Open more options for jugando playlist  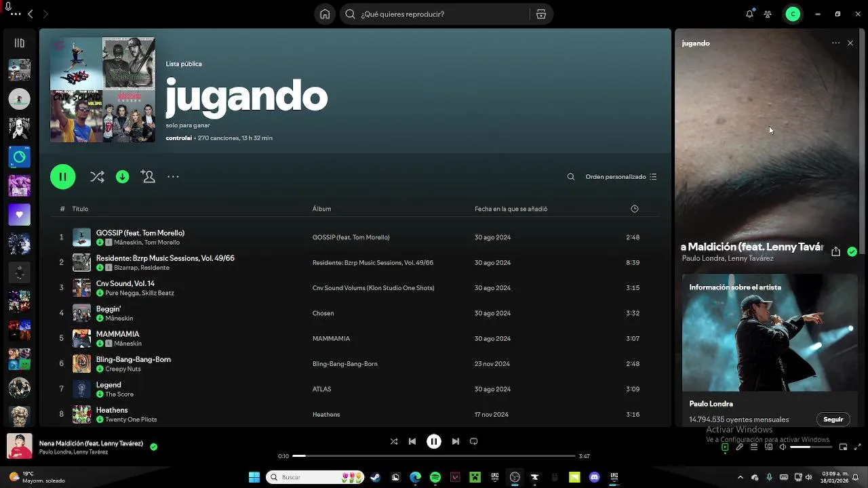coord(173,177)
